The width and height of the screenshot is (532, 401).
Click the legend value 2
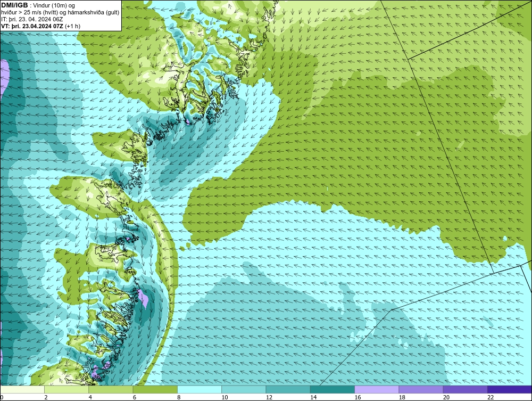pyautogui.click(x=46, y=397)
